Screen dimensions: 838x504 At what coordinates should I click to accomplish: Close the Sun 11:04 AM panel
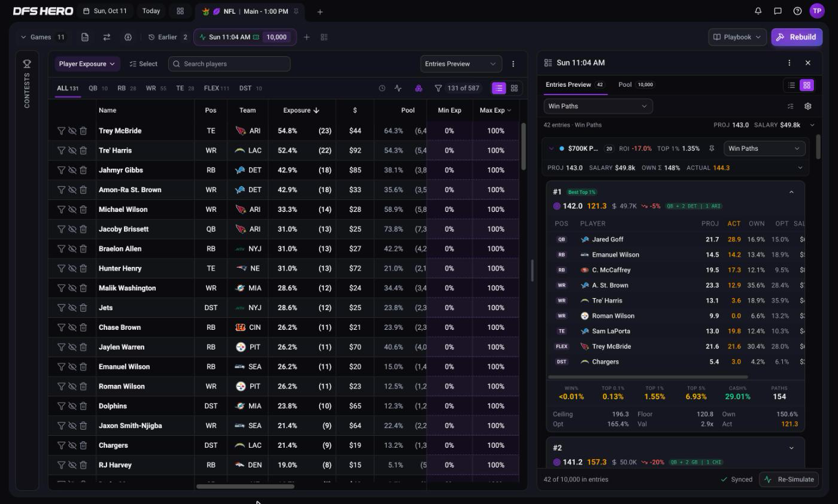click(x=807, y=62)
